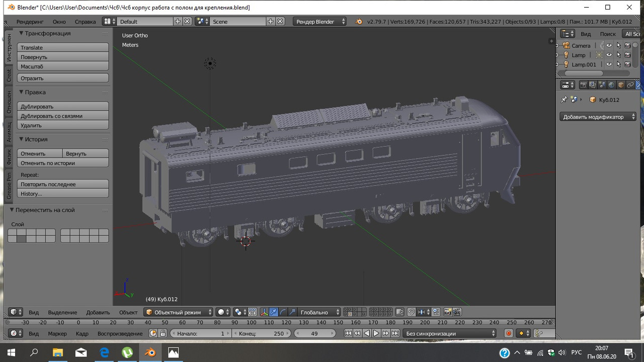Click the Translate button
Screen dimensions: 644x362
coord(63,47)
